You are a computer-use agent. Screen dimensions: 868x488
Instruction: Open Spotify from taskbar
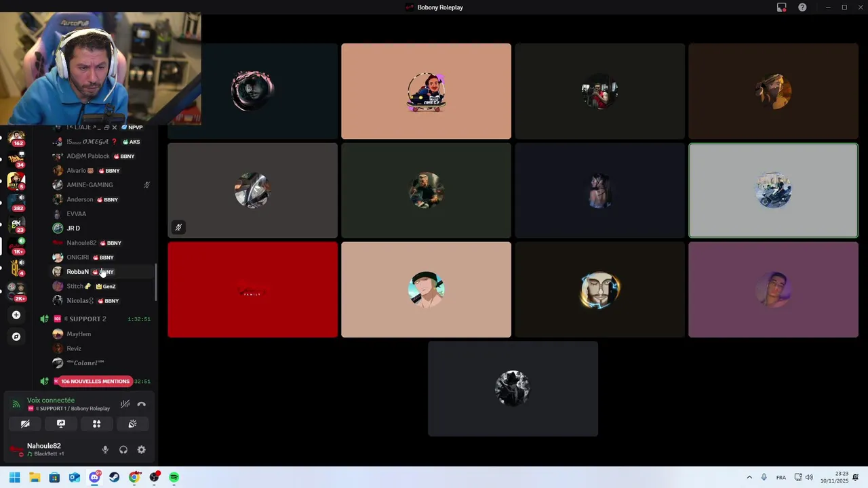pos(174,477)
